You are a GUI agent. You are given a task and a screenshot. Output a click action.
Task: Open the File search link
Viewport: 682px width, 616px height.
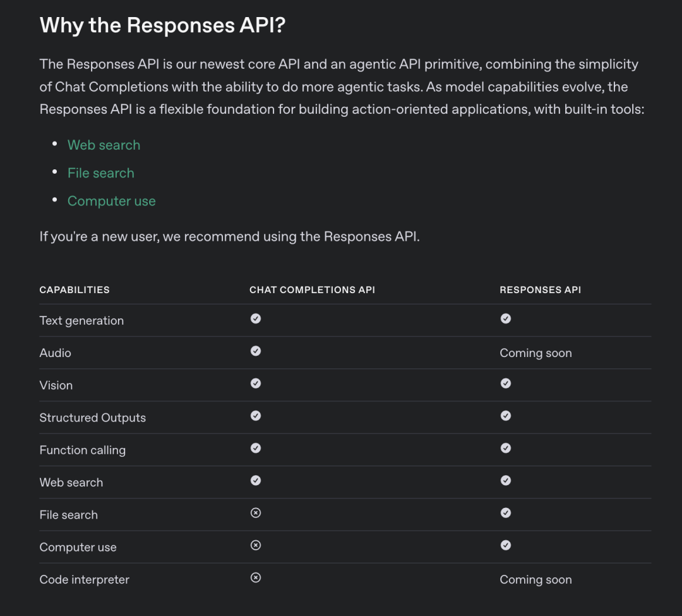coord(100,173)
